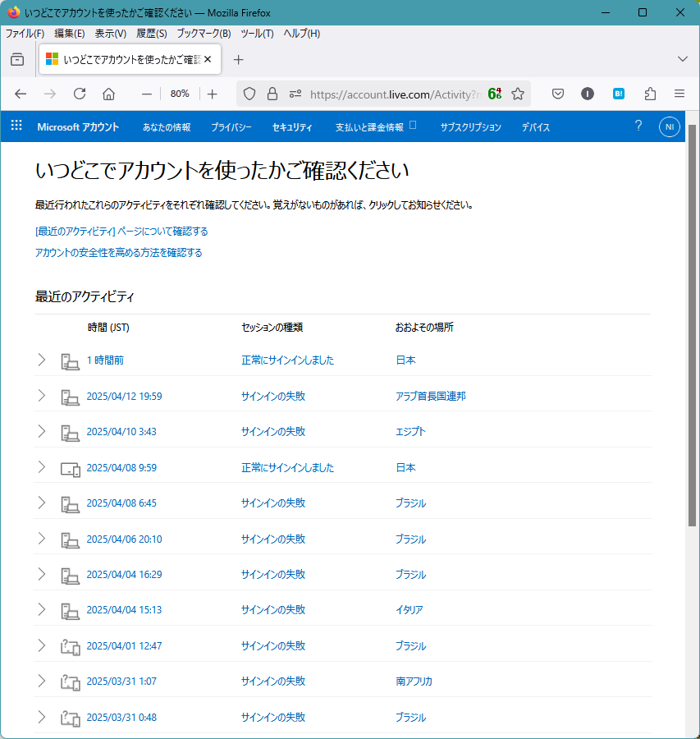Open the デバイス navigation tab
700x739 pixels.
tap(536, 127)
